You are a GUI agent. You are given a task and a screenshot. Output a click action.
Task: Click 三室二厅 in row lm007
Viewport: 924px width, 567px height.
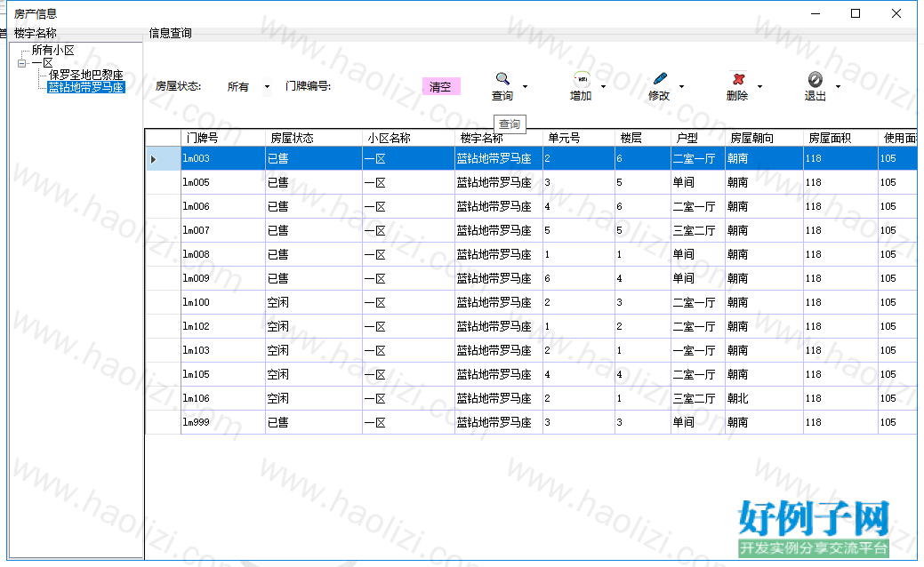coord(698,231)
